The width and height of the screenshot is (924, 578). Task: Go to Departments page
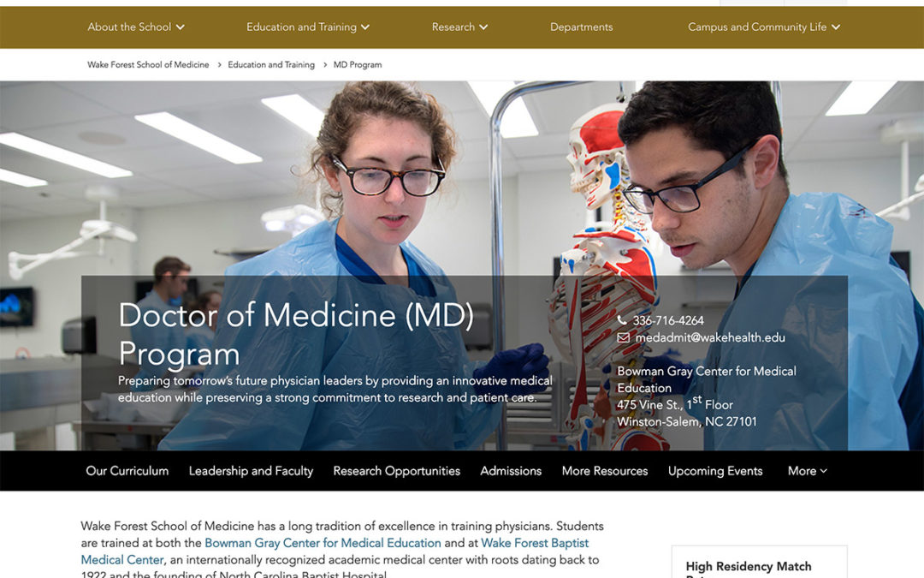(581, 27)
